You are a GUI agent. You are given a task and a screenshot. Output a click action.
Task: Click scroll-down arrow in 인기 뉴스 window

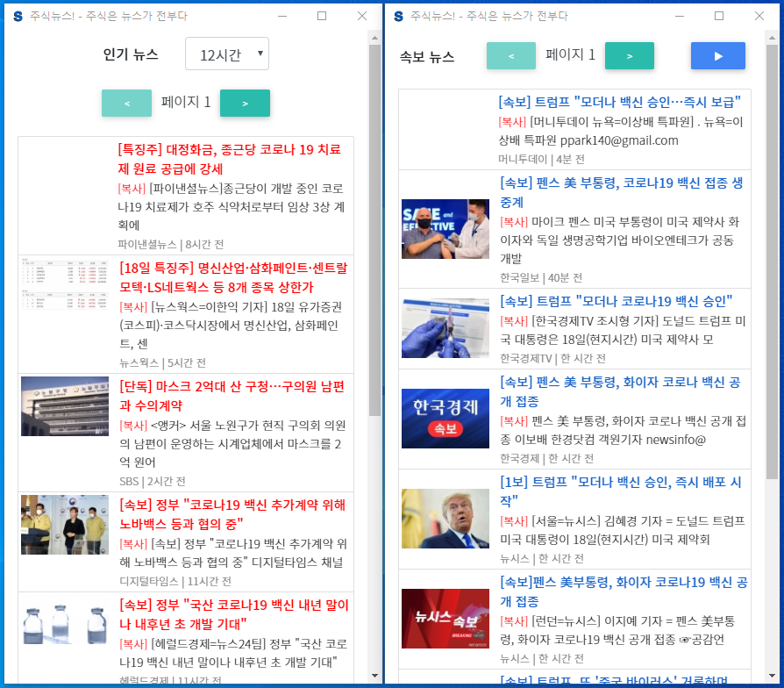(374, 676)
